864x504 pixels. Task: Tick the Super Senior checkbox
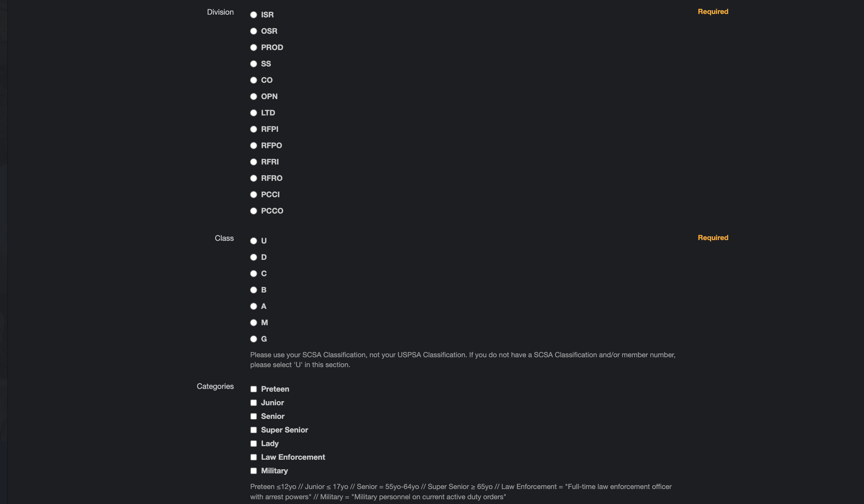(253, 430)
